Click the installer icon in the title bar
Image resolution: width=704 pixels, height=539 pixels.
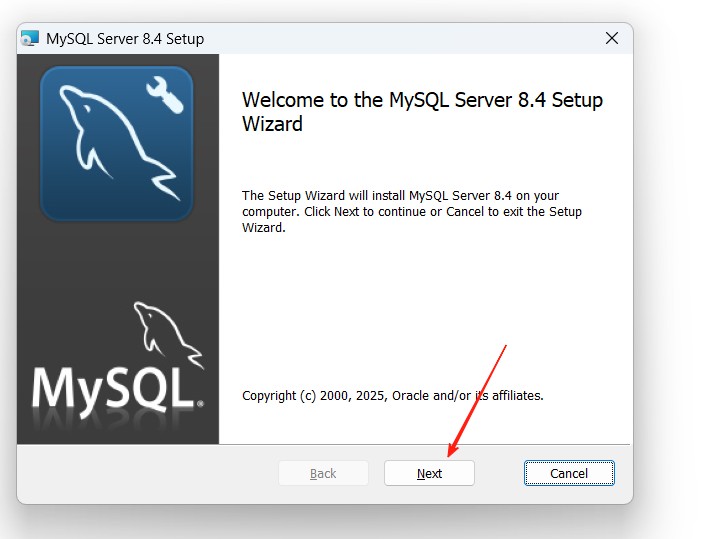click(x=30, y=39)
